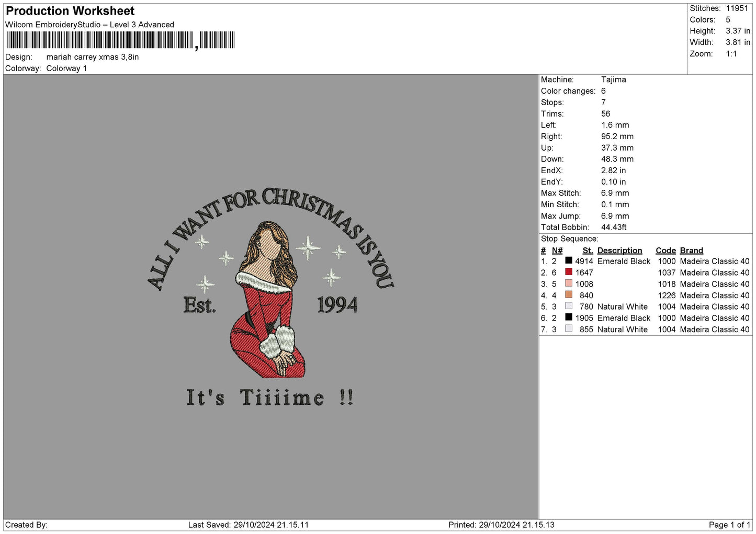Viewport: 756px width, 534px height.
Task: Click the 'Colorway 1' value
Action: point(66,69)
